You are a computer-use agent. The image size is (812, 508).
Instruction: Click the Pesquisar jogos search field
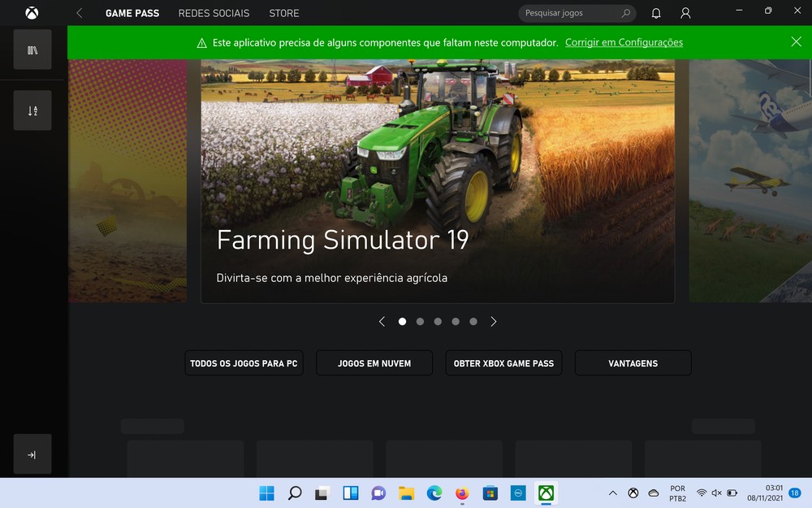pyautogui.click(x=568, y=13)
